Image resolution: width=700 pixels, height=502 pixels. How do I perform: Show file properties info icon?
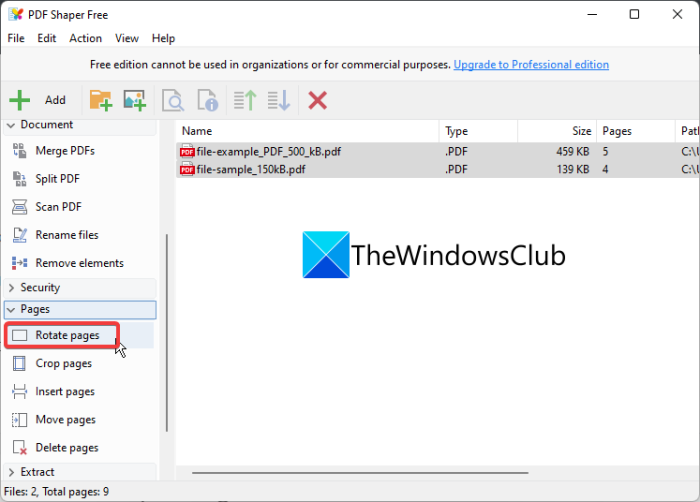(208, 100)
